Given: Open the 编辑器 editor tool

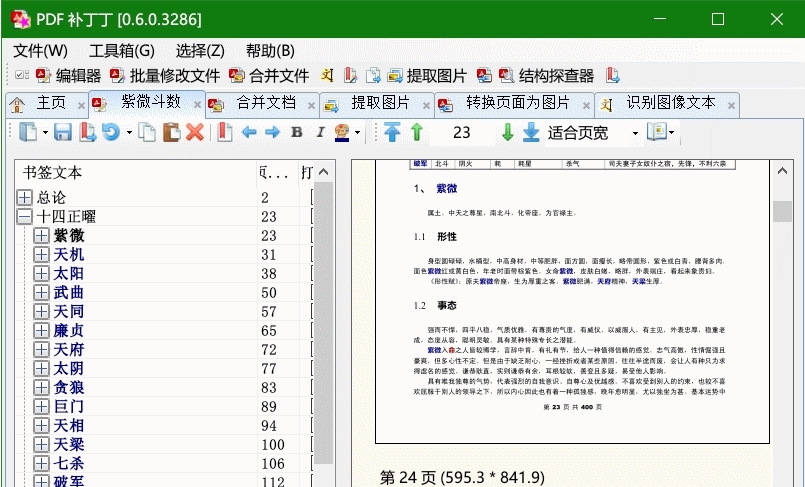Looking at the screenshot, I should point(68,75).
